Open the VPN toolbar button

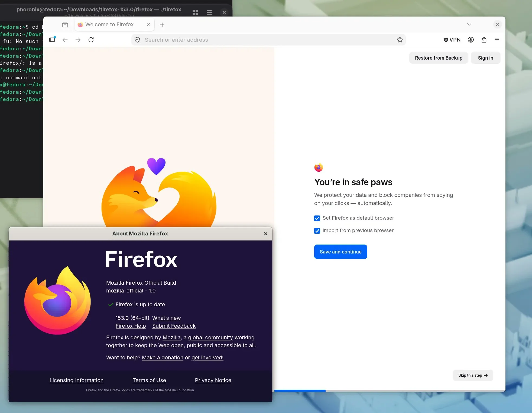tap(452, 40)
